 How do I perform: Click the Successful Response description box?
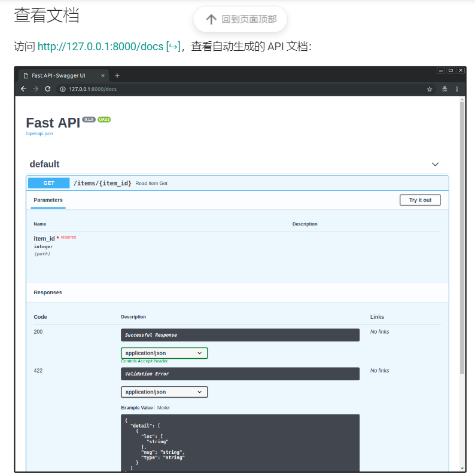coord(240,335)
